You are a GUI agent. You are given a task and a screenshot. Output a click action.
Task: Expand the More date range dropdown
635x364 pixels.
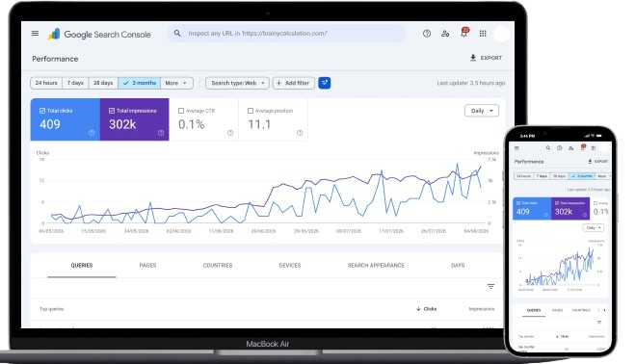(176, 83)
